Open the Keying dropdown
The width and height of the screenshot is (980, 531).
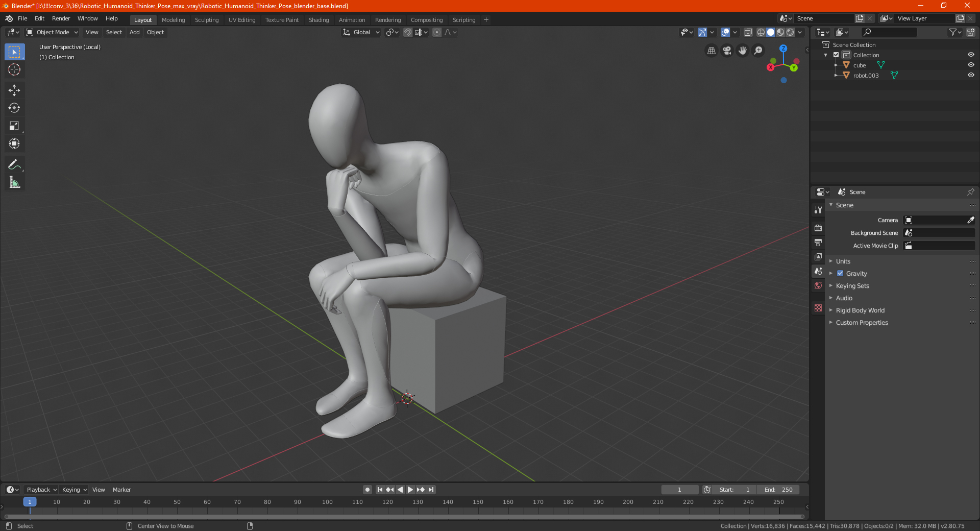tap(75, 490)
